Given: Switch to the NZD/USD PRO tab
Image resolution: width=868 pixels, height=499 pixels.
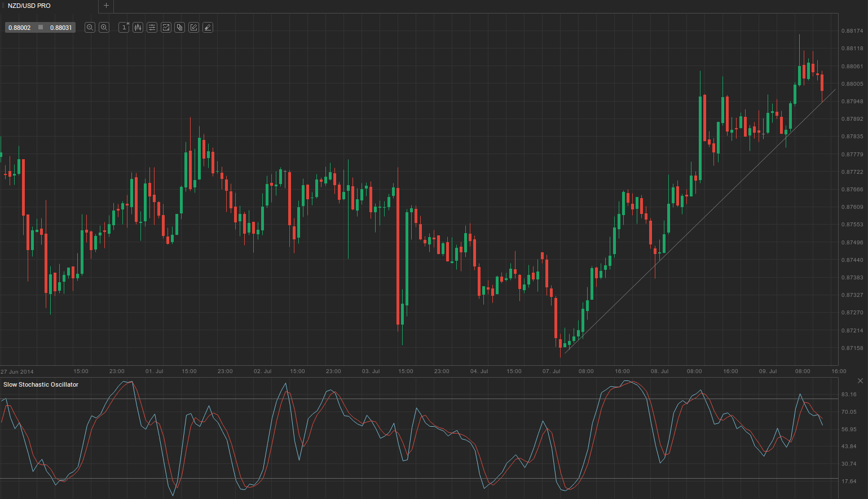Looking at the screenshot, I should pyautogui.click(x=29, y=6).
